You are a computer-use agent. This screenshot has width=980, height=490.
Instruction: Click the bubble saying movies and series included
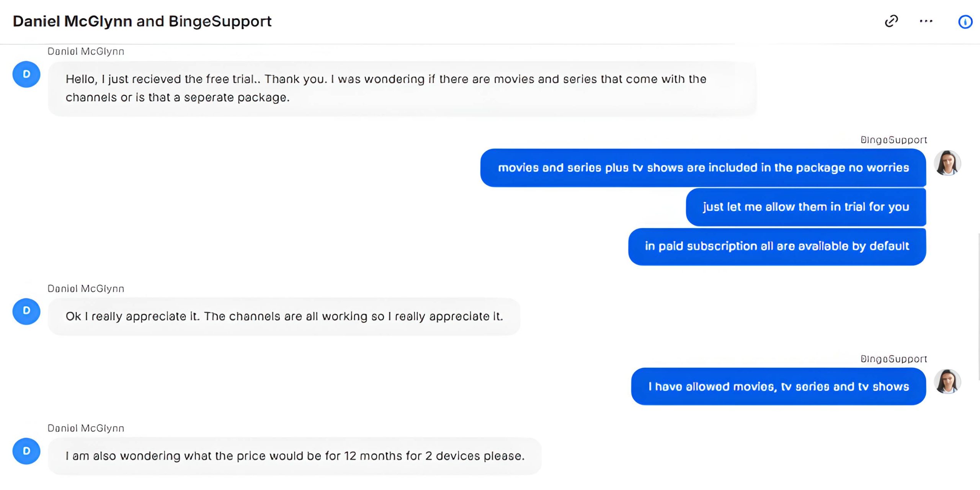(703, 168)
